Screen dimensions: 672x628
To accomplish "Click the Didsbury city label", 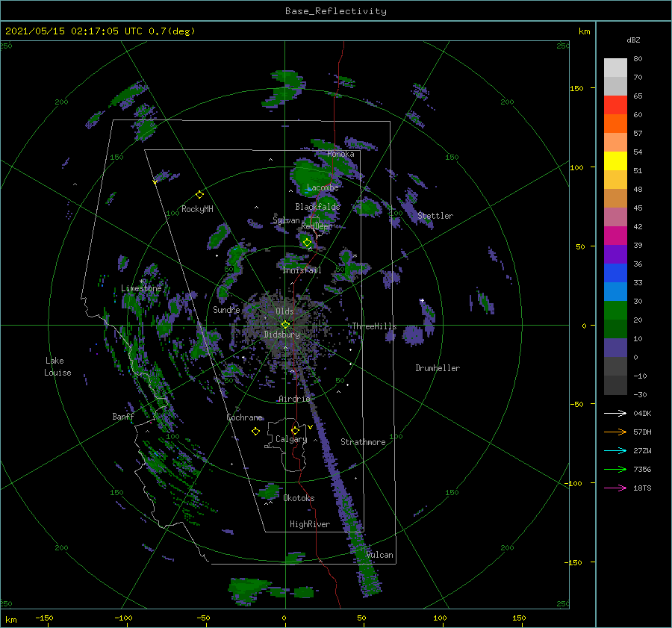I will [x=281, y=335].
